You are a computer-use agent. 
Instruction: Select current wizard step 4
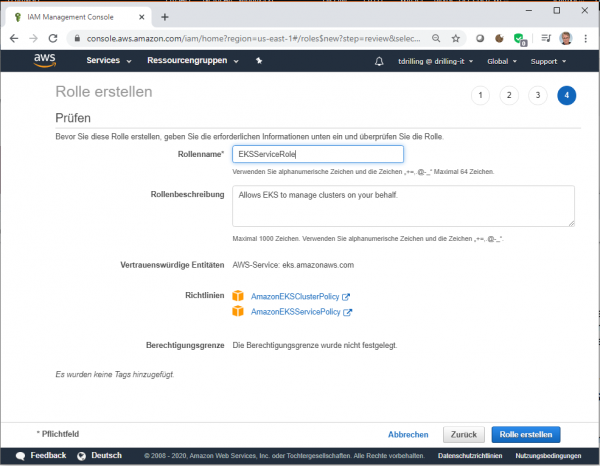[x=567, y=95]
